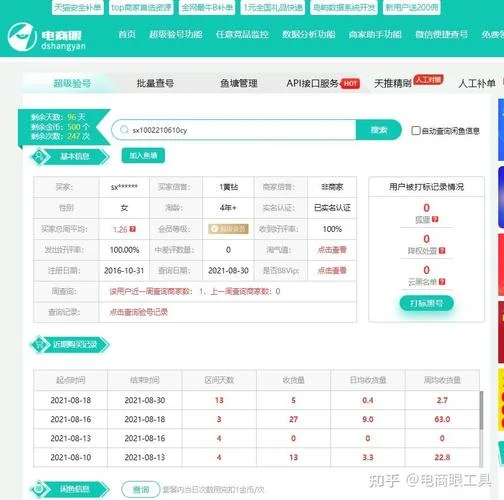Click the 2021-08-10 start date cell
504x500 pixels.
[x=71, y=457]
